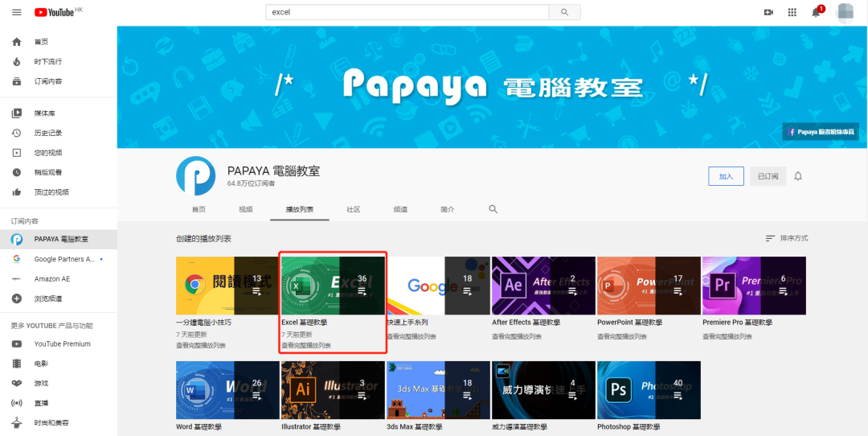Click the channel's search magnifier icon
This screenshot has height=436, width=868.
[493, 209]
